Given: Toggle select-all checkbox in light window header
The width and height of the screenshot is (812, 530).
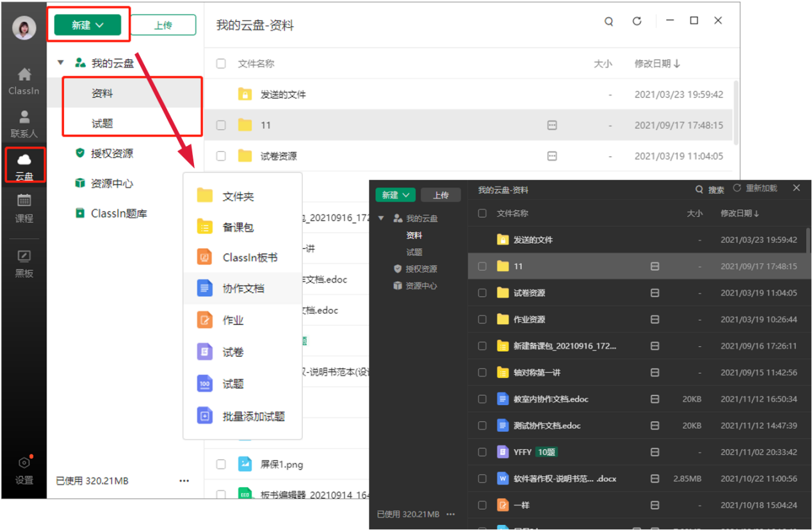Looking at the screenshot, I should [x=221, y=63].
